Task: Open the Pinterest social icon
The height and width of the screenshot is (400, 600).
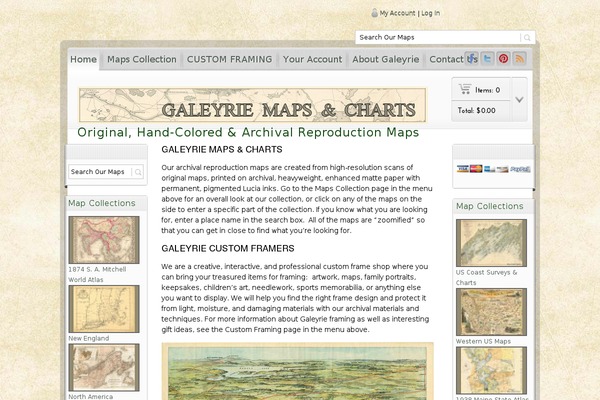Action: [x=503, y=59]
